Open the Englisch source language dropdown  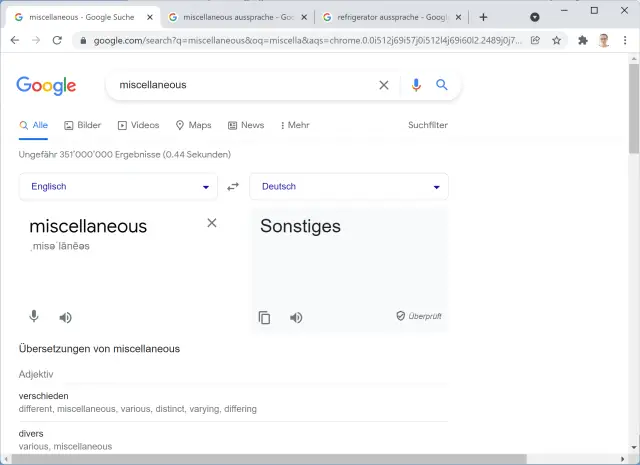coord(118,187)
